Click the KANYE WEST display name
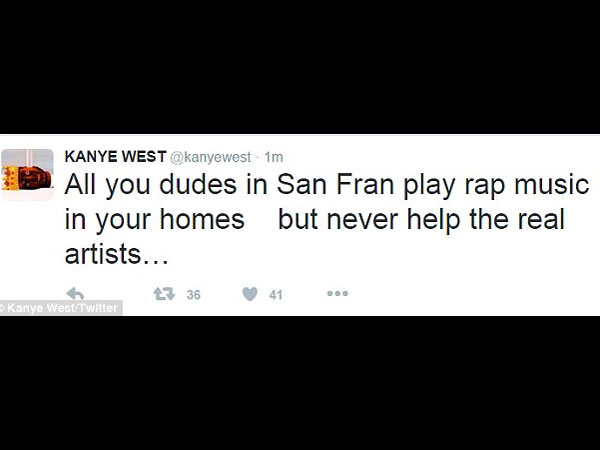Screen dimensions: 600x450 pyautogui.click(x=114, y=157)
